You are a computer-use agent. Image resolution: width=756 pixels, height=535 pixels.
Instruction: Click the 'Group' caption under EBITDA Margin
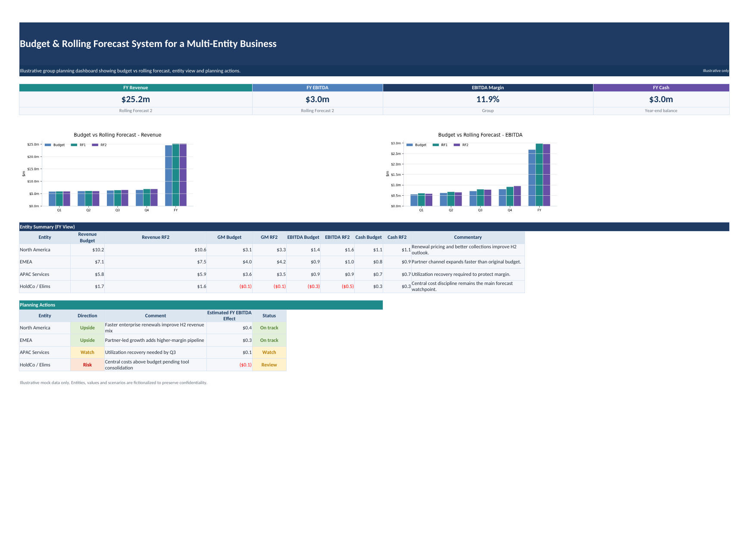click(x=488, y=111)
